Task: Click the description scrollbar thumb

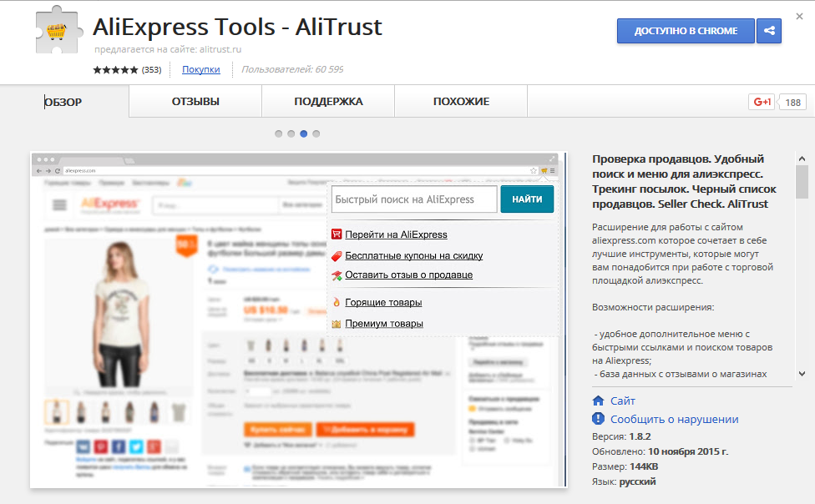Action: tap(802, 182)
